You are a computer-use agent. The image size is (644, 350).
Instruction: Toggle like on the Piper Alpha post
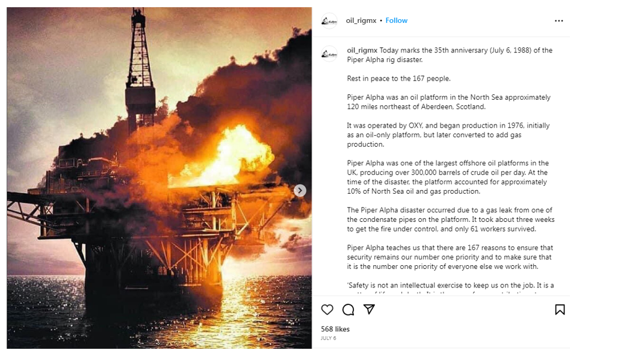pos(327,310)
